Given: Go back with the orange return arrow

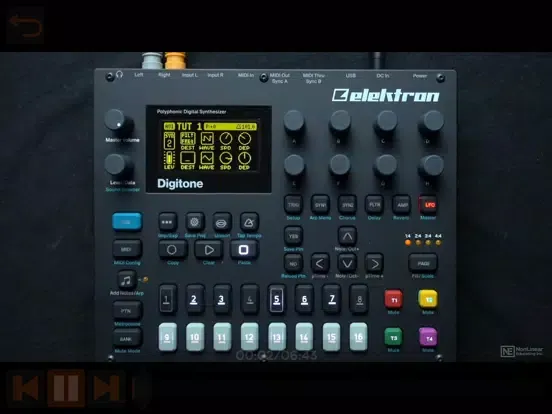Looking at the screenshot, I should point(25,26).
